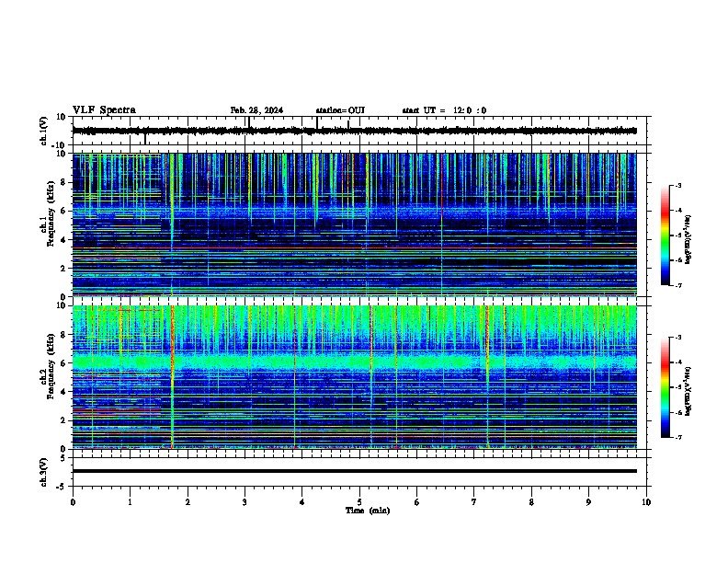The image size is (728, 563).
Task: Click the log(PSD) label beside upper colorbar
Action: pos(688,239)
